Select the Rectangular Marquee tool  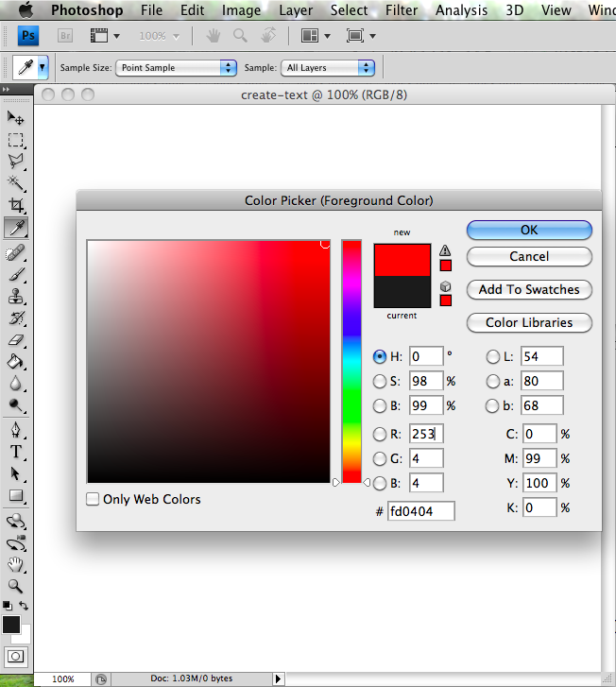pyautogui.click(x=16, y=140)
